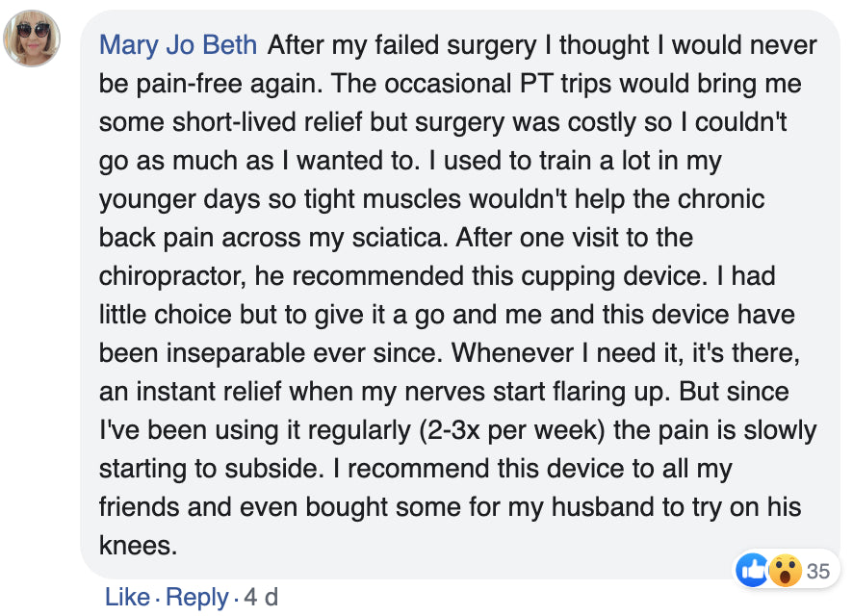This screenshot has width=853, height=616.
Task: Click the final word knees in comment
Action: (x=139, y=546)
